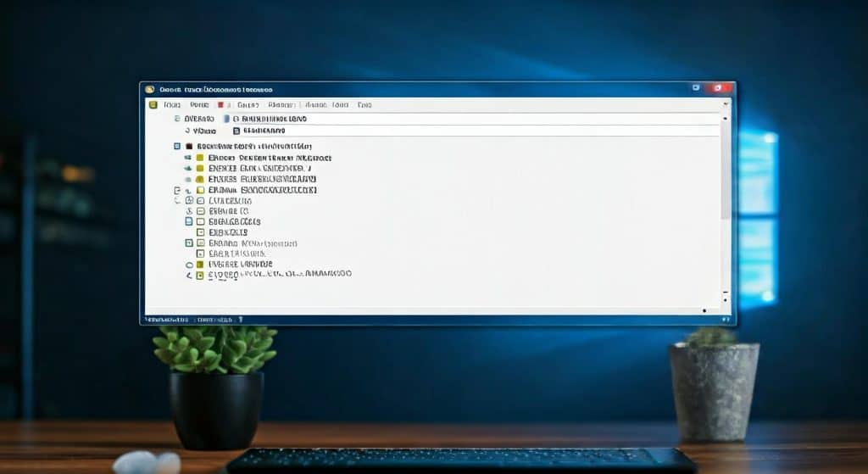Click the yellow icon on the last tree row
868x474 pixels.
coord(200,275)
